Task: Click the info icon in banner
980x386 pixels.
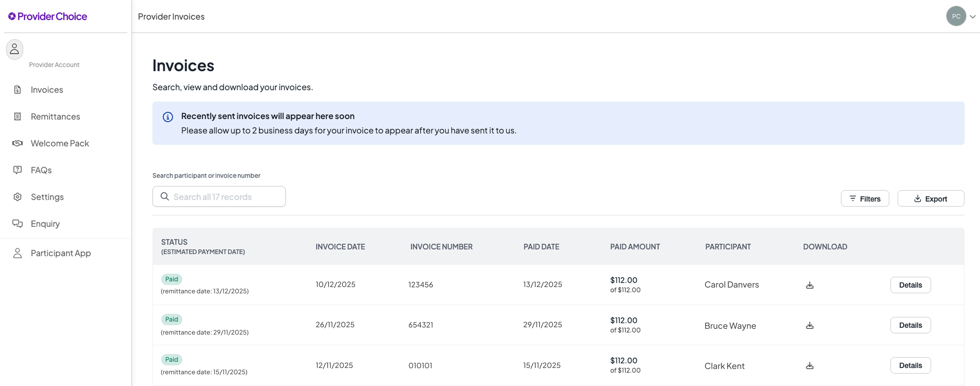Action: (x=168, y=117)
